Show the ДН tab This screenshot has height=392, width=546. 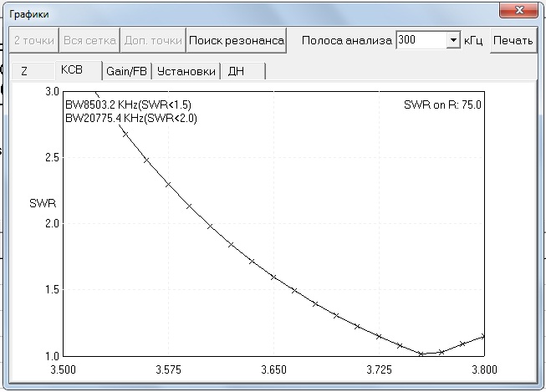click(x=236, y=72)
